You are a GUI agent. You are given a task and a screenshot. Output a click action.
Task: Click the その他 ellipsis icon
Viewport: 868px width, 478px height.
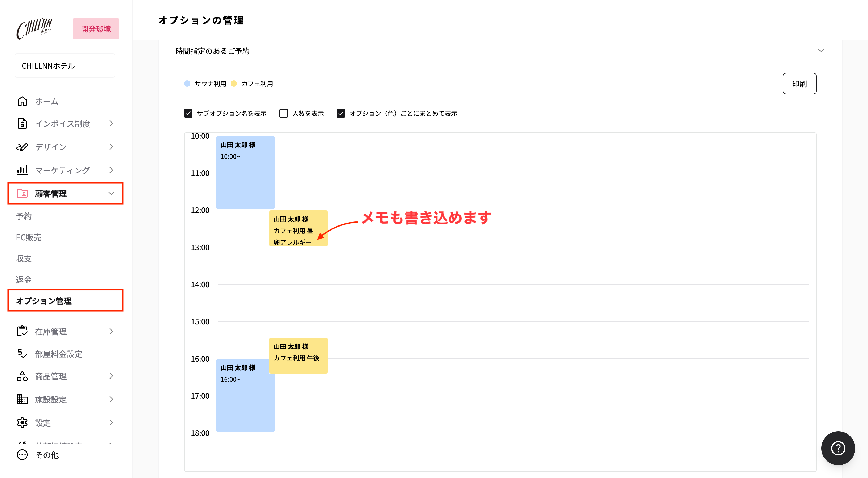coord(22,455)
